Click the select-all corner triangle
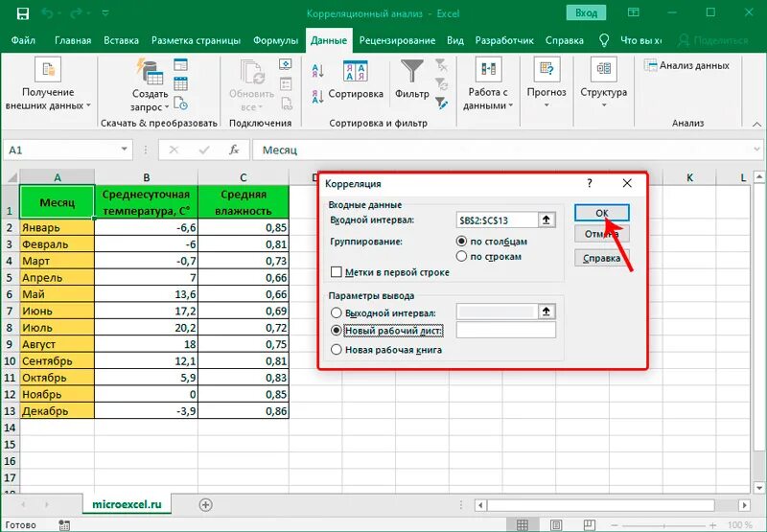 tap(11, 177)
